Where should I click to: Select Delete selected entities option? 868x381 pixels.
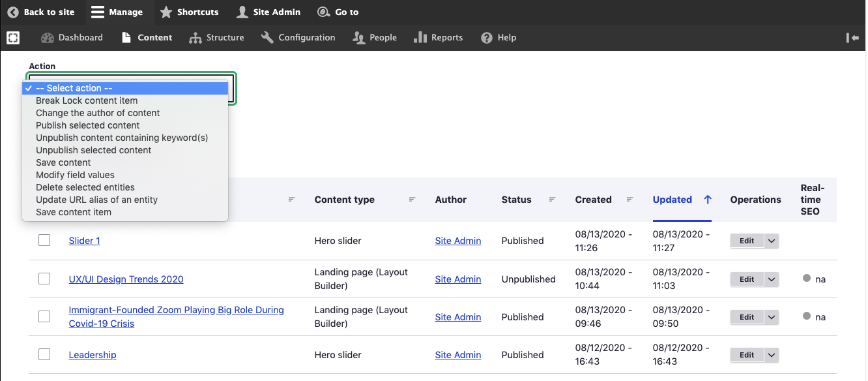pyautogui.click(x=85, y=187)
